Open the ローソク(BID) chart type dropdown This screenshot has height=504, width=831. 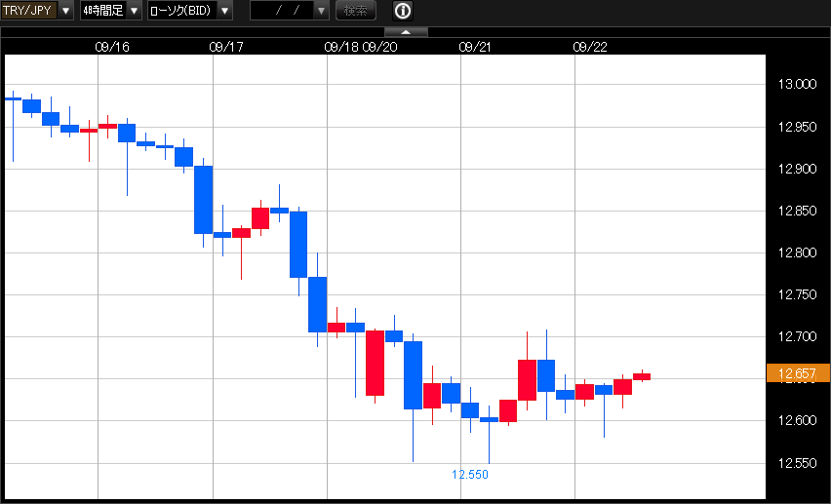(224, 11)
